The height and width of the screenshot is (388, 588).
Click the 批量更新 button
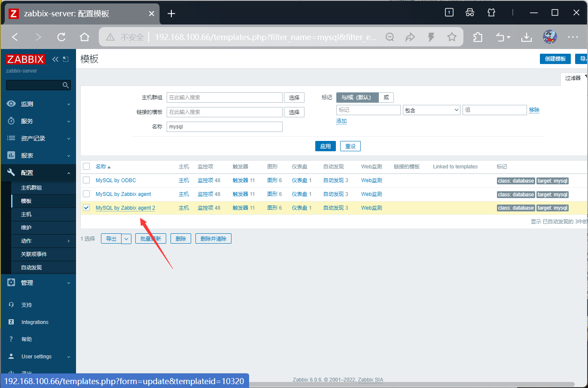pos(151,238)
